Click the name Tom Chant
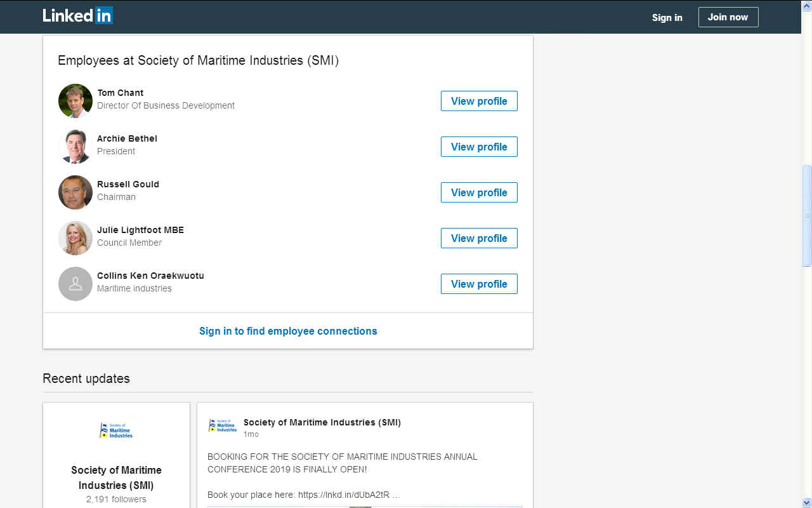The width and height of the screenshot is (812, 508). (x=121, y=93)
